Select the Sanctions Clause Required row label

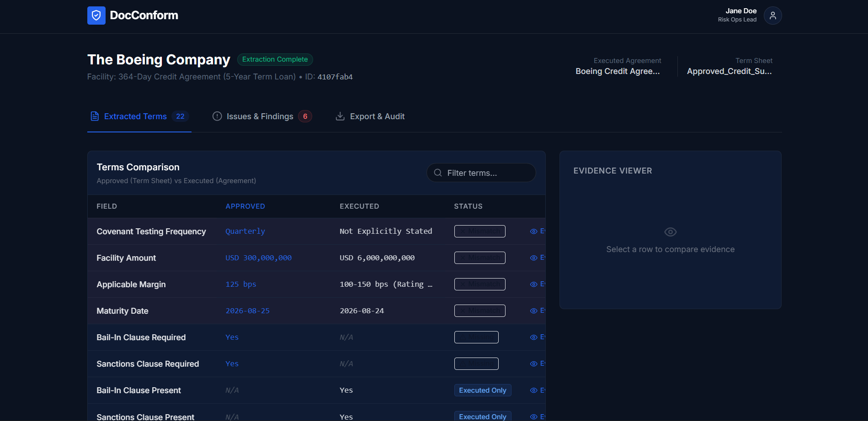[x=148, y=364]
